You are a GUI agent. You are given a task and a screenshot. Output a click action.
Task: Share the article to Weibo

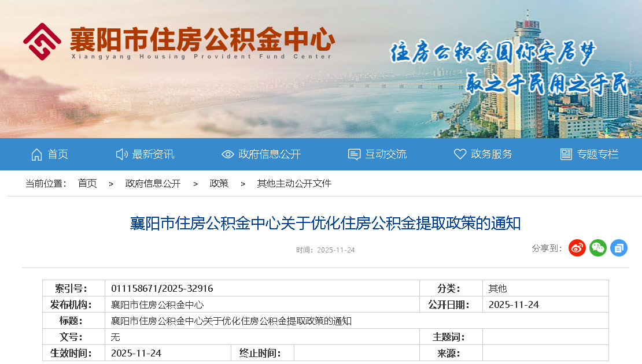(577, 248)
